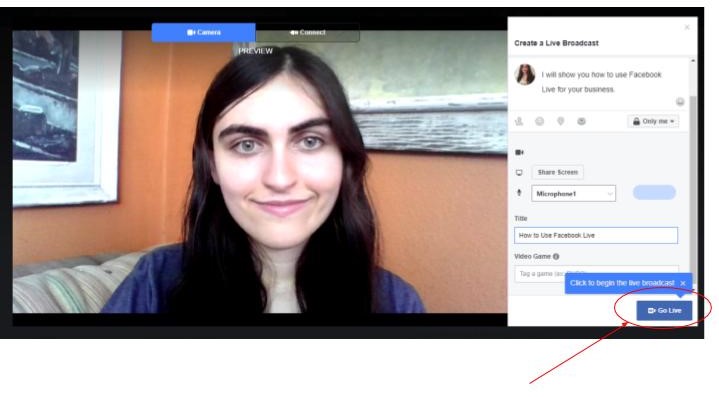Click the emoji icon in description box
The height and width of the screenshot is (397, 719).
pos(680,102)
